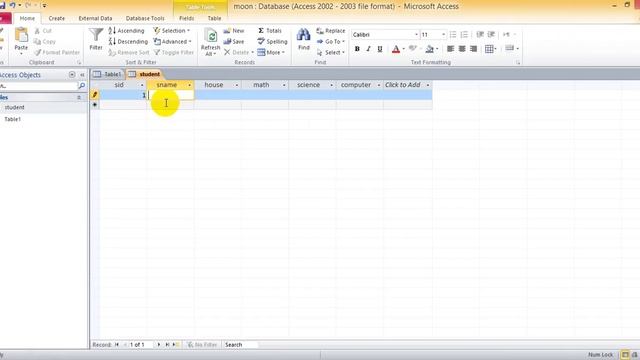The image size is (640, 360).
Task: Save the current record
Action: tap(234, 42)
